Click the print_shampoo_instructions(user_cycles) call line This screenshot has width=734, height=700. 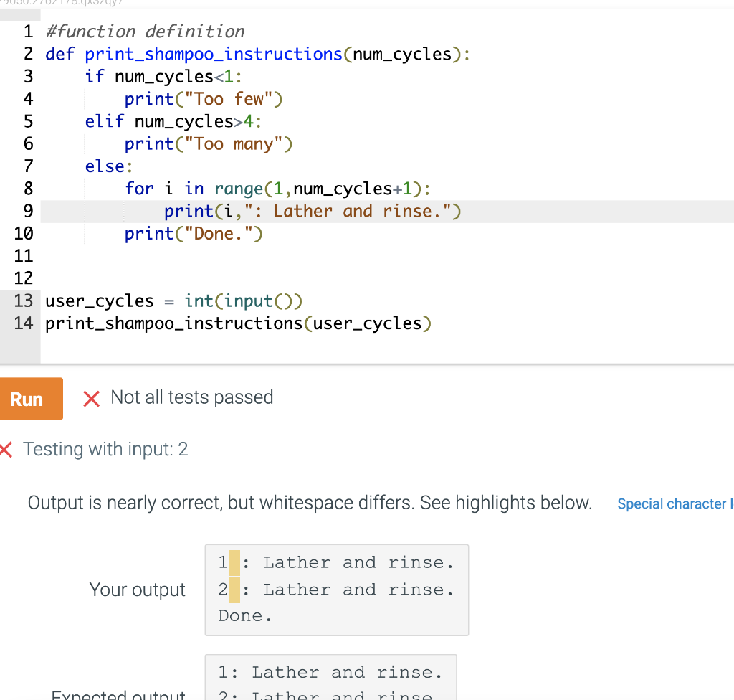238,323
